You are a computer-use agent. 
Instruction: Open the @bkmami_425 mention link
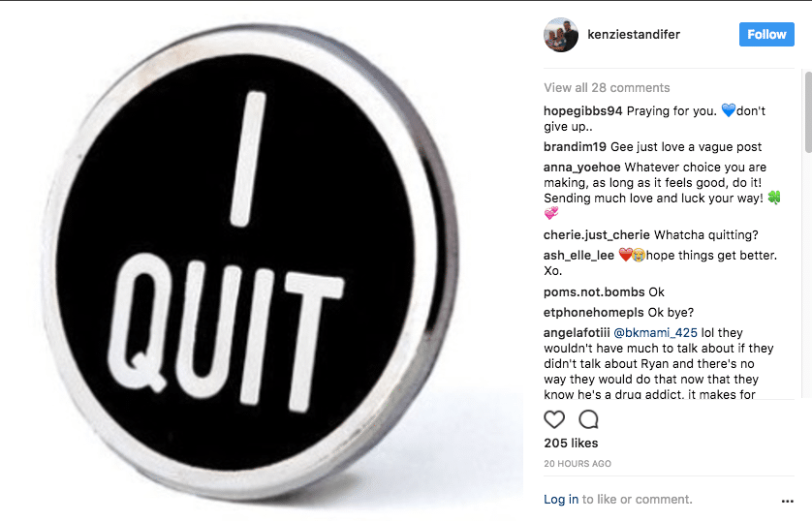pyautogui.click(x=656, y=333)
